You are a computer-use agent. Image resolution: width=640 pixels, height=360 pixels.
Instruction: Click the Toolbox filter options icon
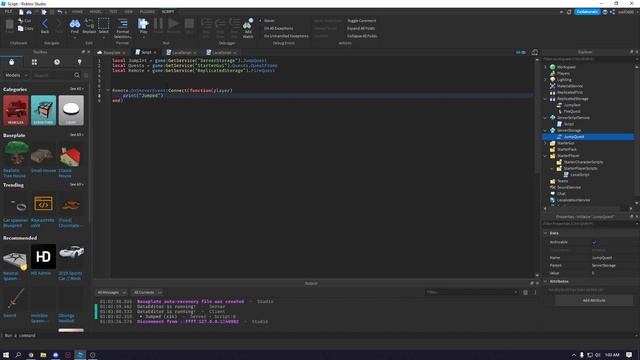tap(86, 75)
